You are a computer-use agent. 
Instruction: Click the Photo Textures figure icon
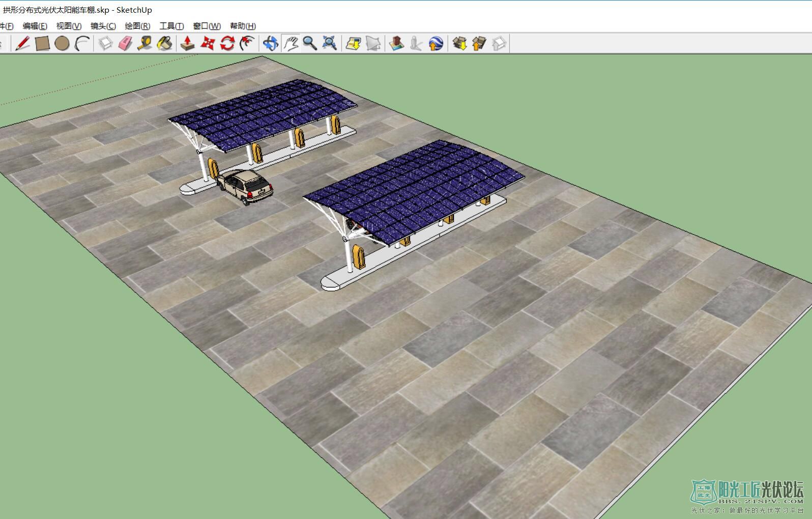coord(416,43)
